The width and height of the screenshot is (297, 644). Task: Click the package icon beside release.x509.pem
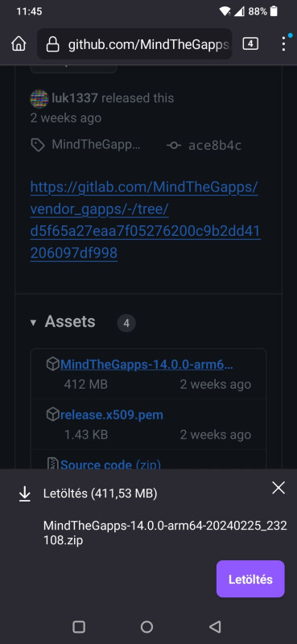(x=52, y=415)
